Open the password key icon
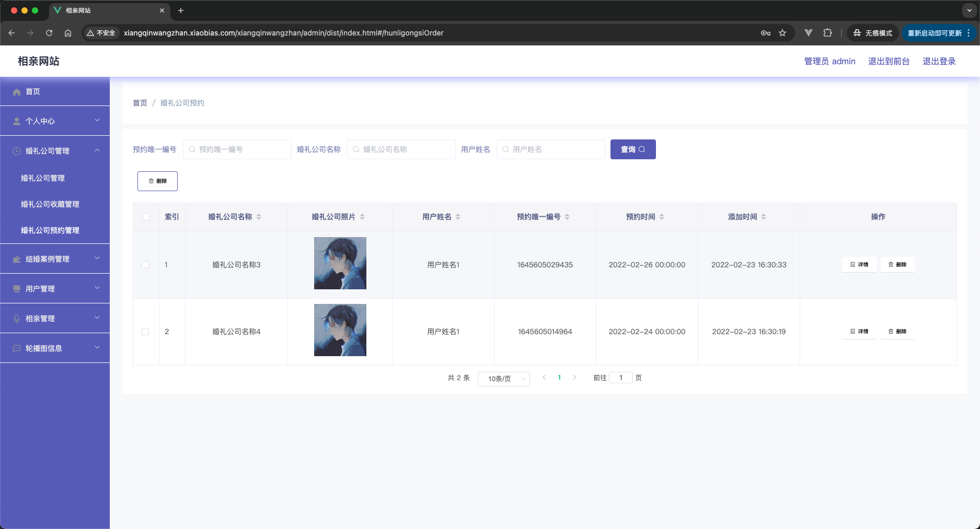The image size is (980, 529). [766, 33]
